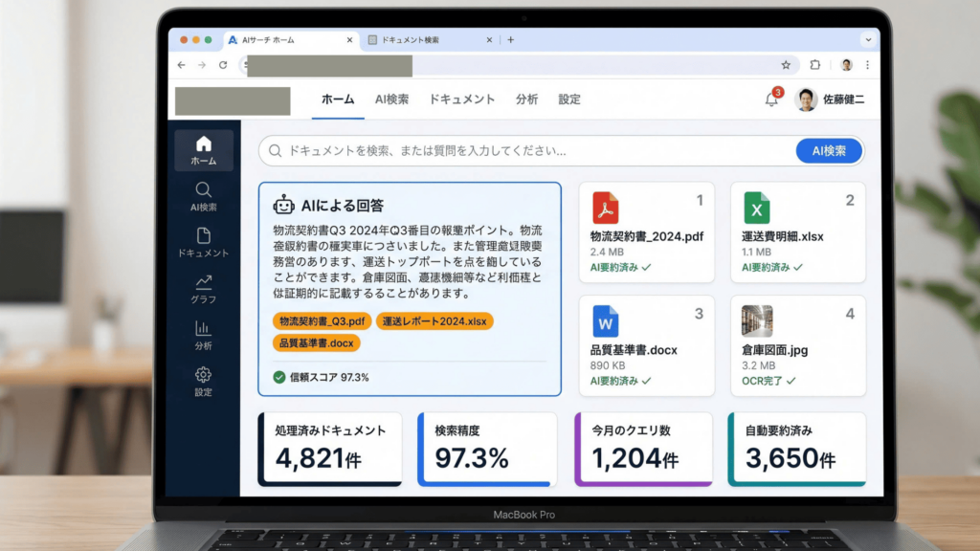Click the 倉庫図面.jpg file name

coord(774,350)
